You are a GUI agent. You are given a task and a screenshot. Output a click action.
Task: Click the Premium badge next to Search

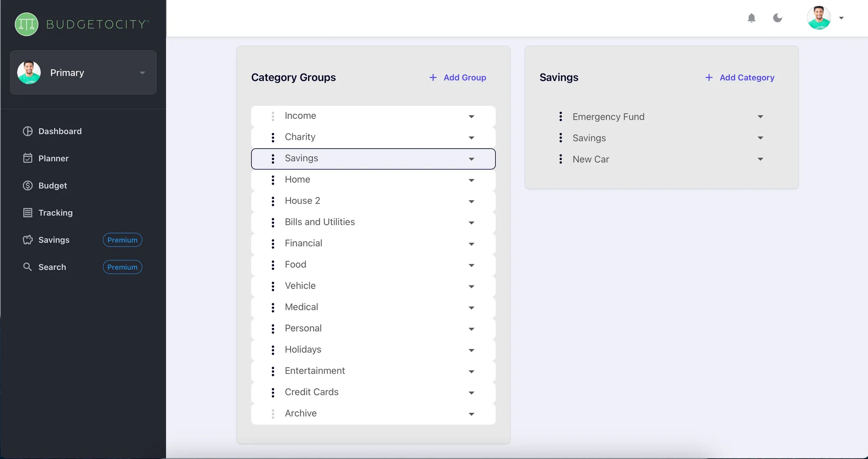tap(122, 267)
